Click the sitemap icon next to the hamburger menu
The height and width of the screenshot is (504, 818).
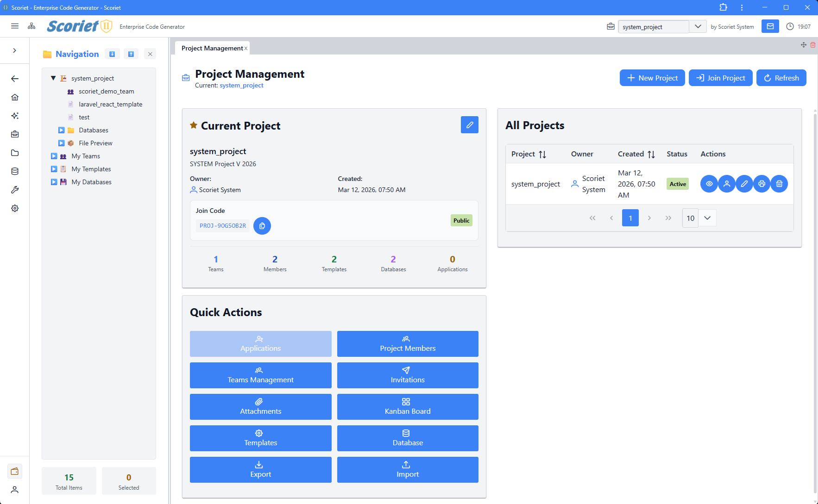[x=31, y=26]
